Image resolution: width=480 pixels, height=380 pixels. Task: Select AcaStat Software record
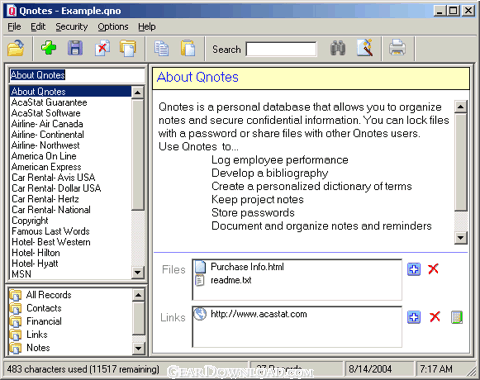pyautogui.click(x=71, y=113)
